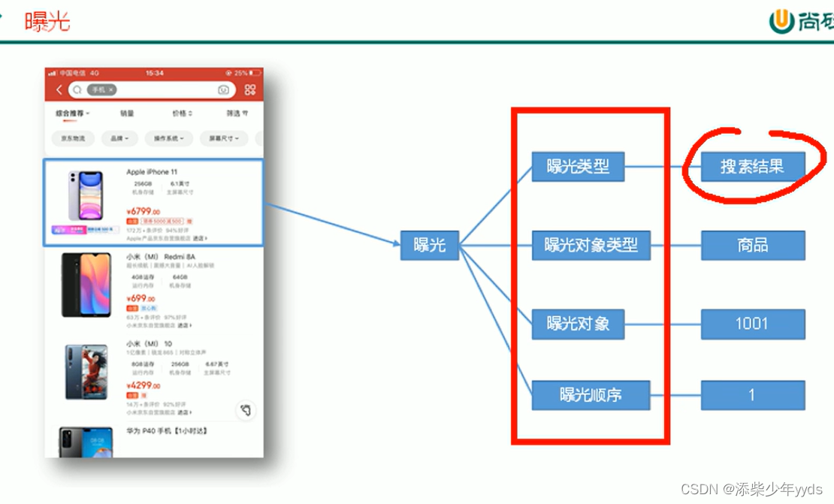Click the ¥6799 price
834x504 pixels.
(143, 211)
